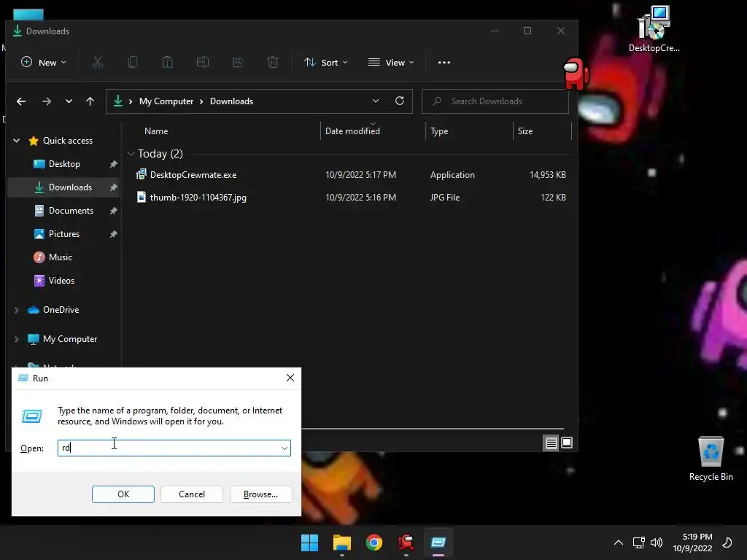Click the Cut icon in Explorer toolbar
The height and width of the screenshot is (560, 747).
point(98,62)
